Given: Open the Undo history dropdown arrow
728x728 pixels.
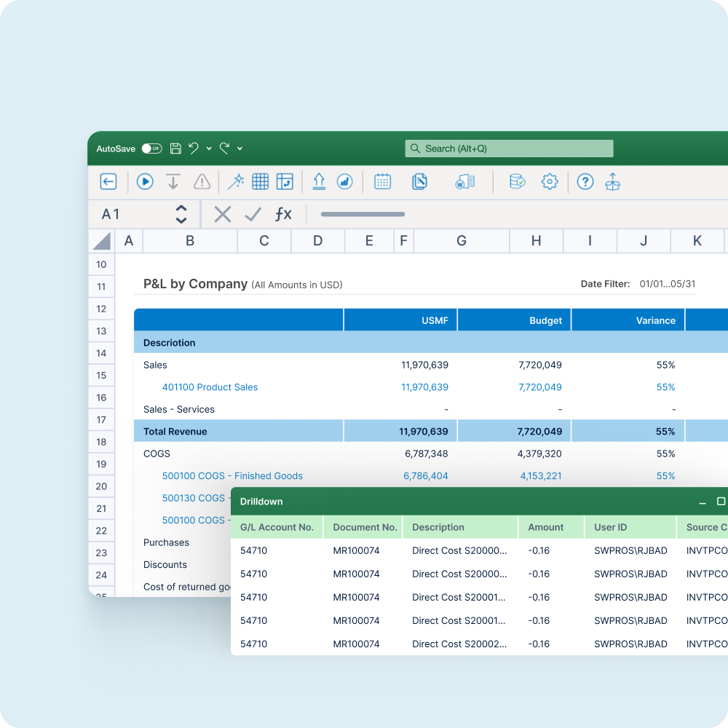Looking at the screenshot, I should pyautogui.click(x=209, y=149).
